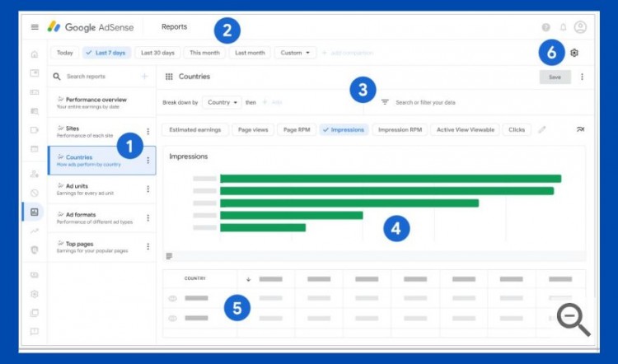This screenshot has height=364, width=618.
Task: Open the Ads icon below Home in sidebar
Action: (35, 73)
